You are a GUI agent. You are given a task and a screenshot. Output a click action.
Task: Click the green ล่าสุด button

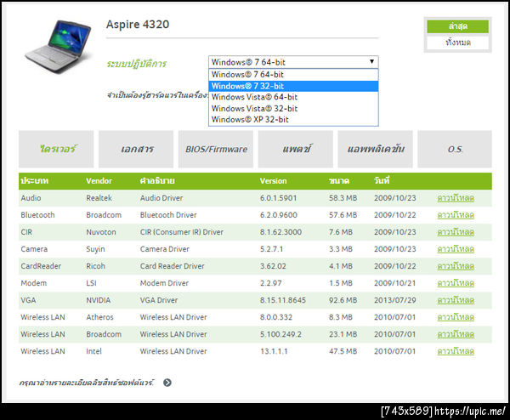[457, 26]
